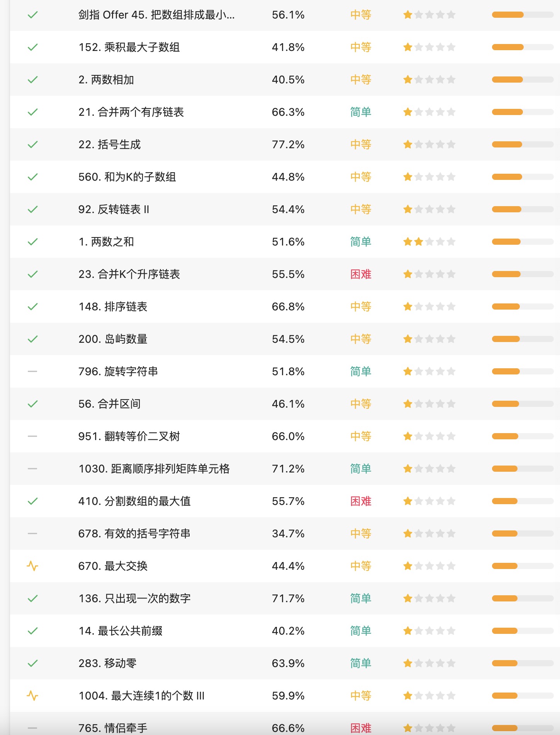This screenshot has height=735, width=560.
Task: Click the 34.7% pass rate for 678. 有效的括号字符串
Action: tap(288, 534)
